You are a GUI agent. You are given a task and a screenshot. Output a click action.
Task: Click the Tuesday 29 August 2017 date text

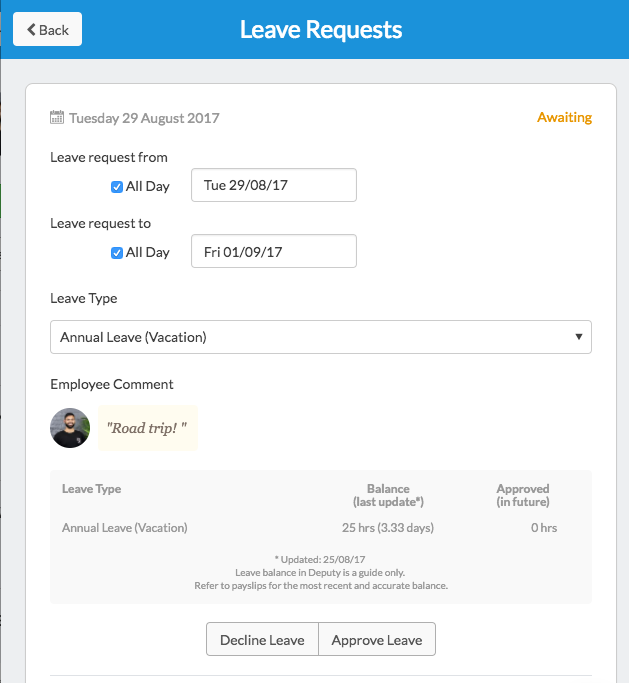(144, 118)
